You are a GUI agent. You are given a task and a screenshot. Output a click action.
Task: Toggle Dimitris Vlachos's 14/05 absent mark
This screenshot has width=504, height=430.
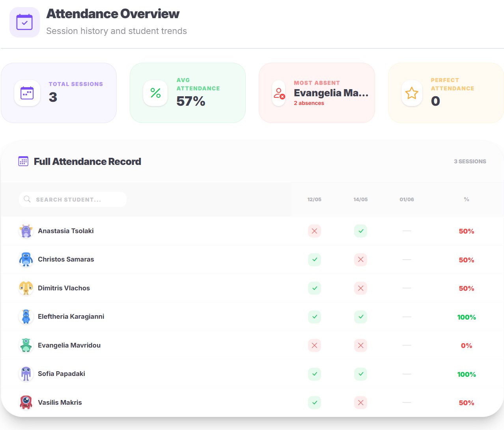pos(360,288)
